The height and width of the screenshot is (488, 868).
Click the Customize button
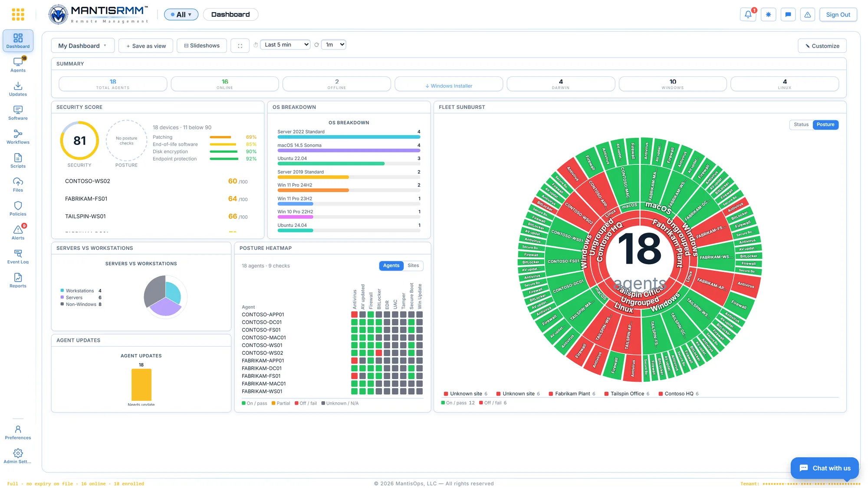pyautogui.click(x=822, y=46)
